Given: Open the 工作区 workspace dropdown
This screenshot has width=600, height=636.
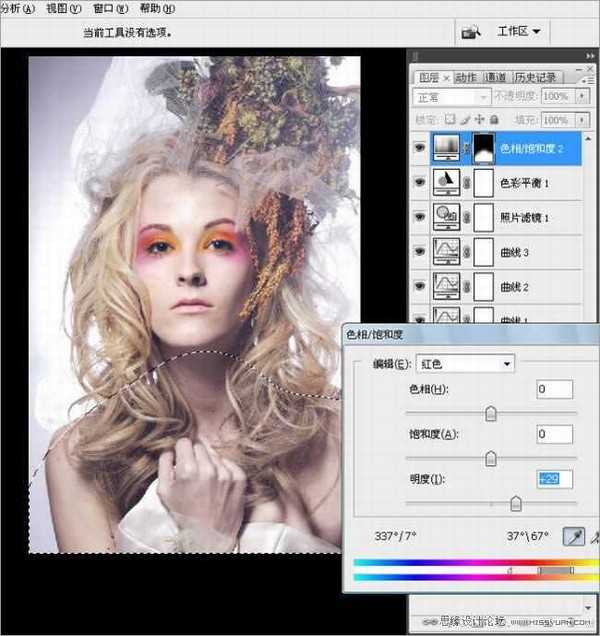Looking at the screenshot, I should [518, 32].
